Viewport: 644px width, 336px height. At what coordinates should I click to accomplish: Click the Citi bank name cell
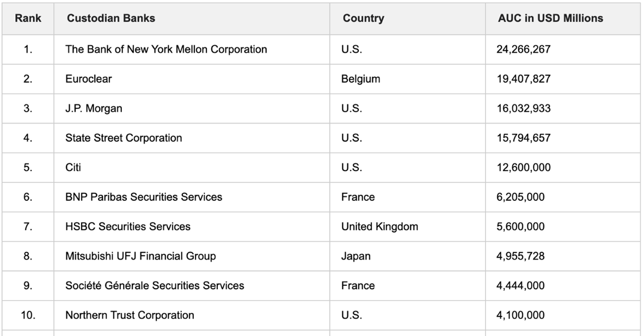click(x=192, y=168)
